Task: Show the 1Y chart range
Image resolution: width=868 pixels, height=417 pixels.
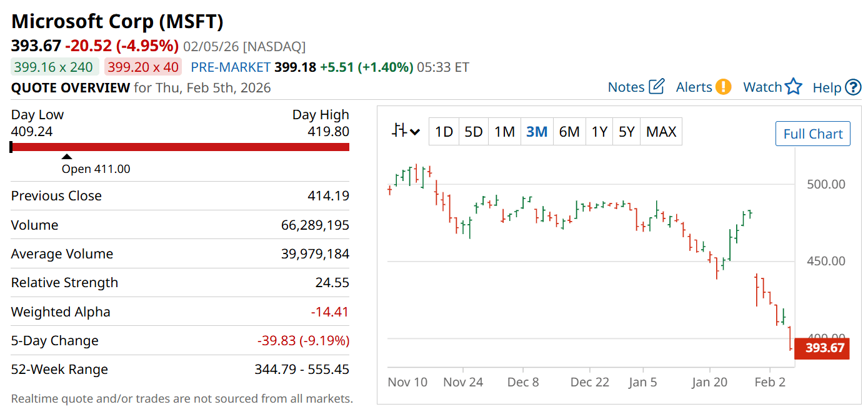Action: 599,132
